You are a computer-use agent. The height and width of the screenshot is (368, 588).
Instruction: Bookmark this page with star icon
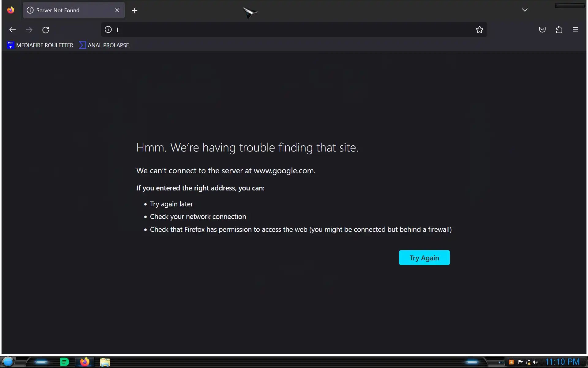[479, 29]
